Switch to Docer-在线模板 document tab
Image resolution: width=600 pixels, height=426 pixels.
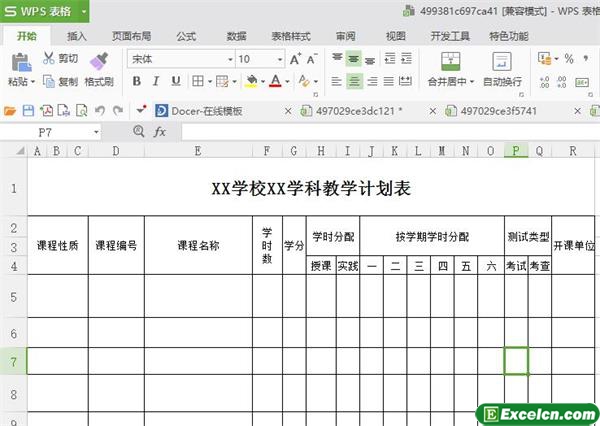(207, 111)
